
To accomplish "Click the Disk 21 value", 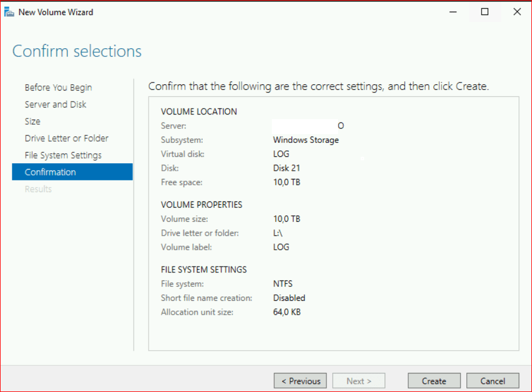I will coord(286,168).
